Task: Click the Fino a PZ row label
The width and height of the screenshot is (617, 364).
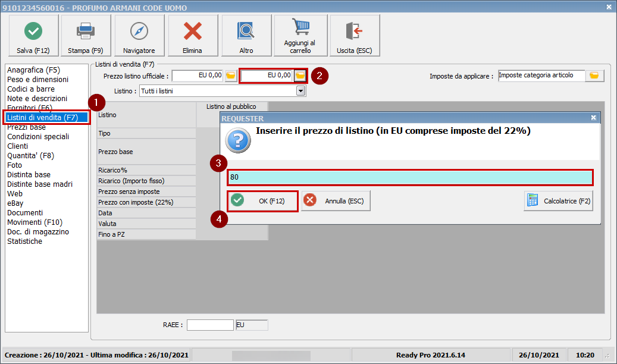Action: pyautogui.click(x=146, y=234)
